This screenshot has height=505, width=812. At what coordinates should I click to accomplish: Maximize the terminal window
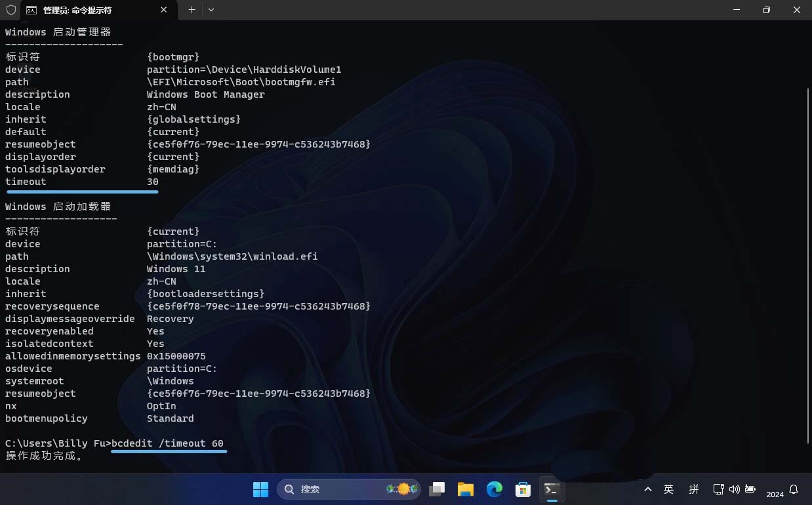766,10
